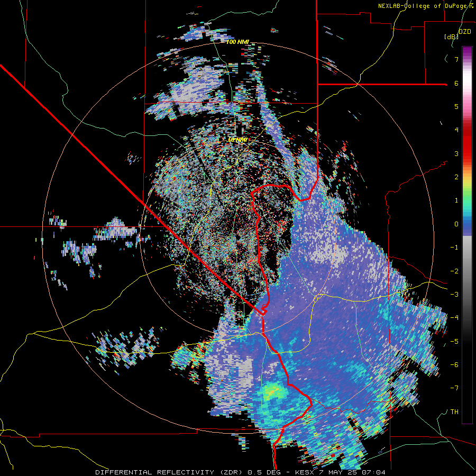Image resolution: width=476 pixels, height=476 pixels.
Task: Click the 7 value on the scale
Action: pyautogui.click(x=456, y=59)
